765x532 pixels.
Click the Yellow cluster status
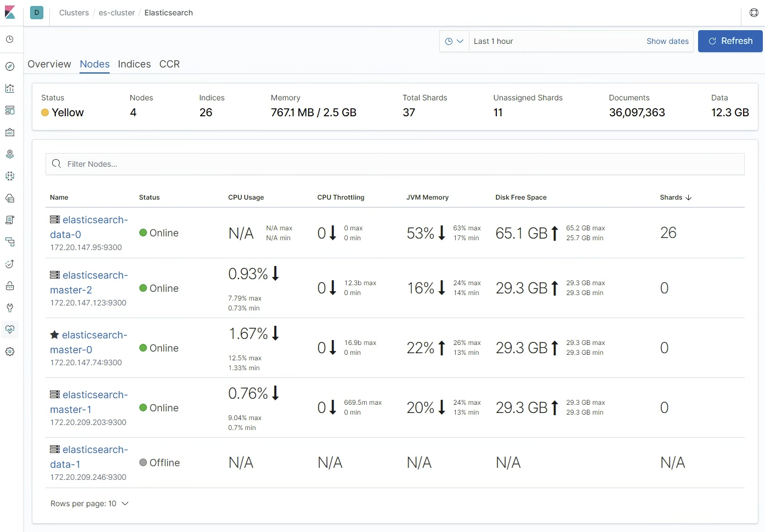pyautogui.click(x=63, y=112)
